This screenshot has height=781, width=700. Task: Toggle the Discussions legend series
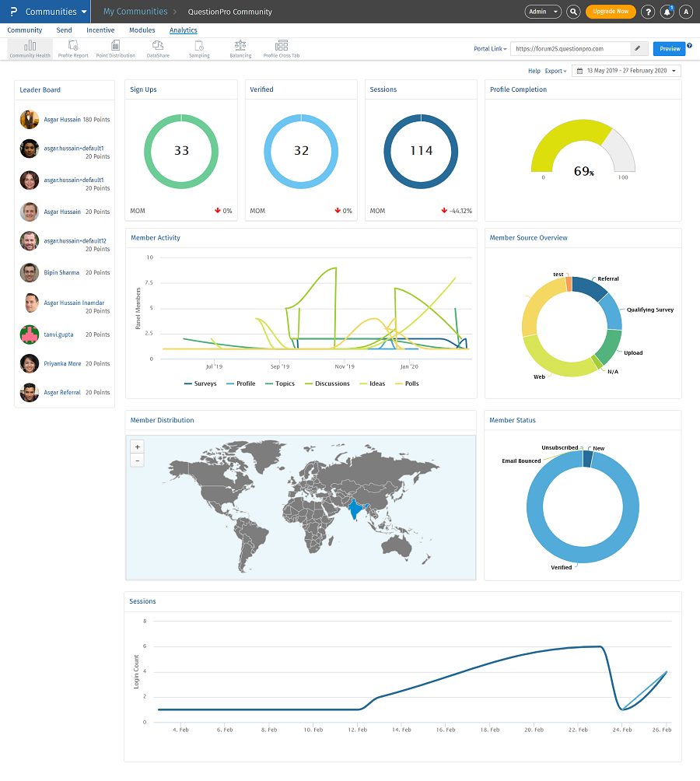click(x=327, y=383)
